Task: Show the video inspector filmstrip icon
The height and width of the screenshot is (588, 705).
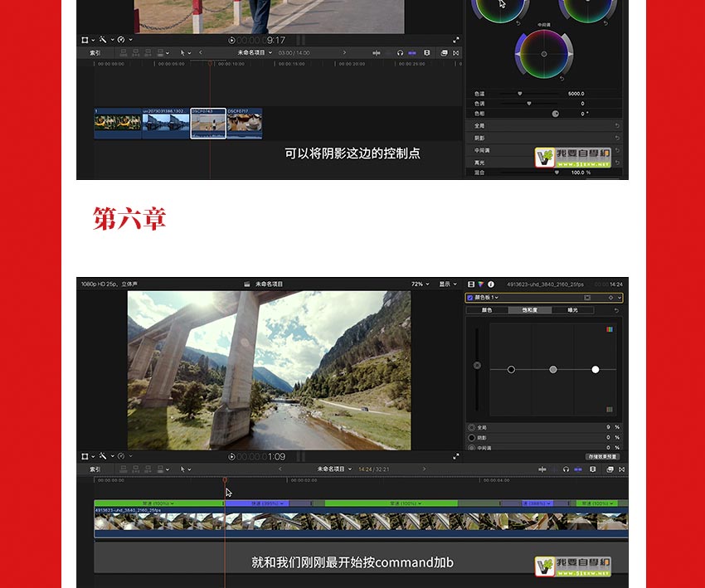Action: point(471,284)
